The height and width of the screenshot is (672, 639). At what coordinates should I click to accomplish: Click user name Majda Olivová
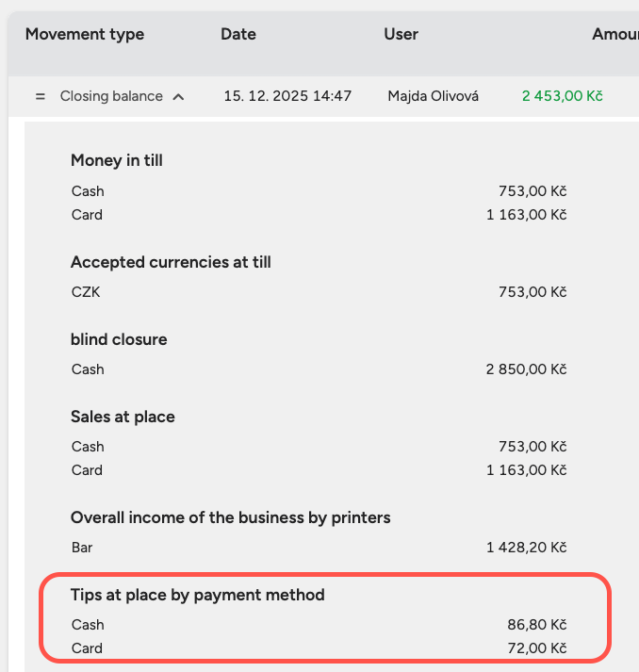(433, 96)
